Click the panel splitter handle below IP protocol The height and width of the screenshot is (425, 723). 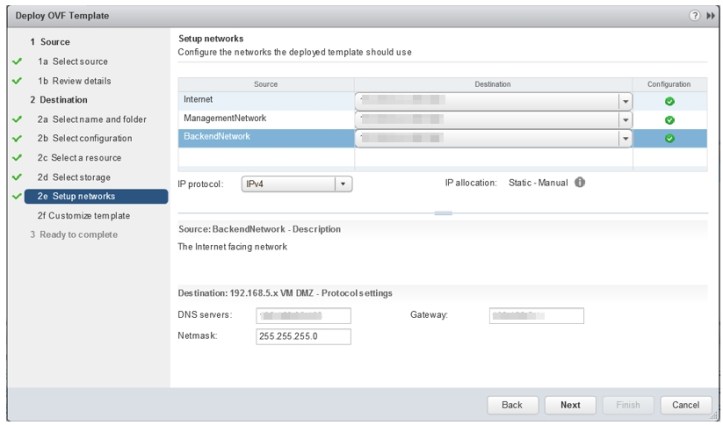(443, 213)
